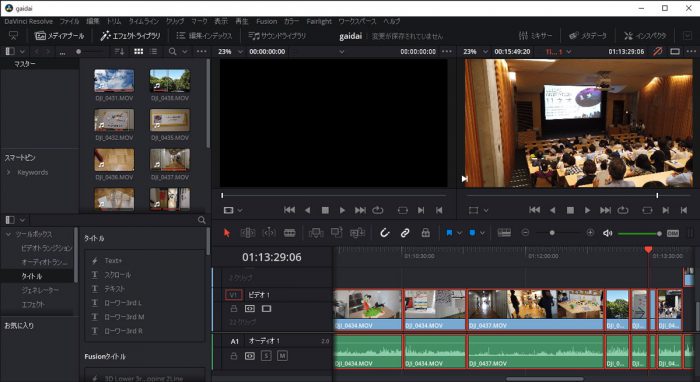The height and width of the screenshot is (382, 700).
Task: Open the ワークスペース menu
Action: point(357,21)
